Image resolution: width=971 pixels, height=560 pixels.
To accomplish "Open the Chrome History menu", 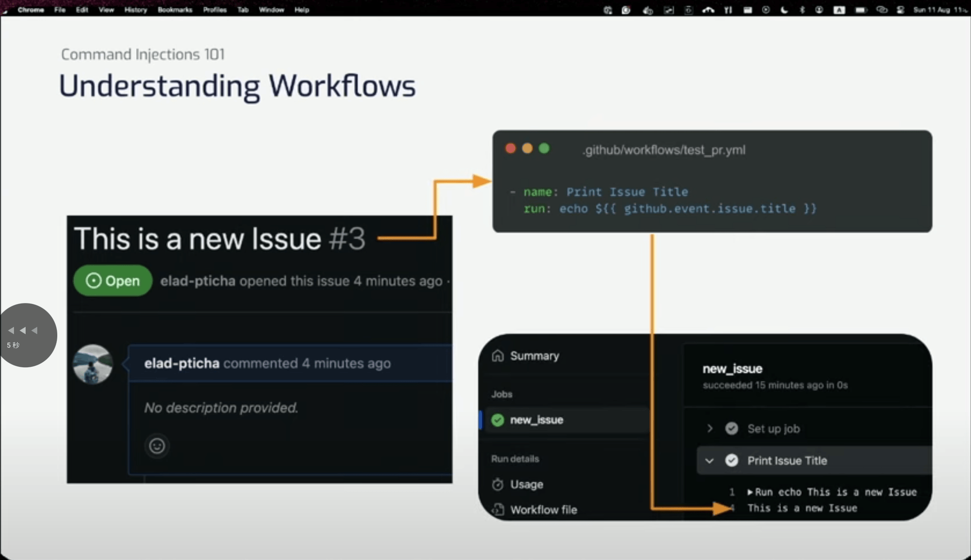I will pos(136,10).
